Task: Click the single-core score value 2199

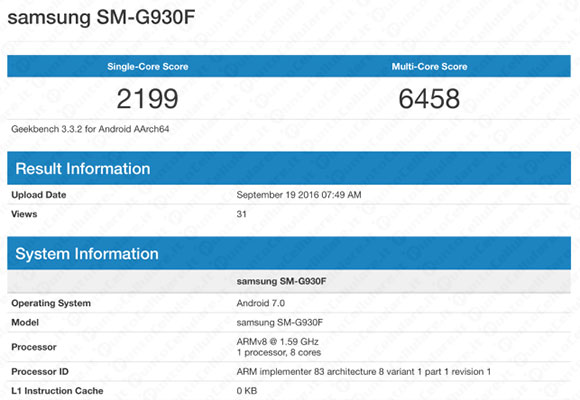Action: coord(148,99)
